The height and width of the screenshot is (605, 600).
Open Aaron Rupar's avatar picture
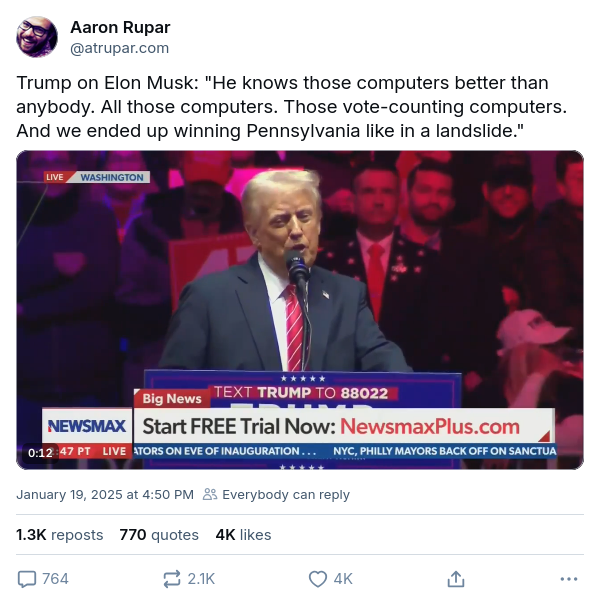37,37
